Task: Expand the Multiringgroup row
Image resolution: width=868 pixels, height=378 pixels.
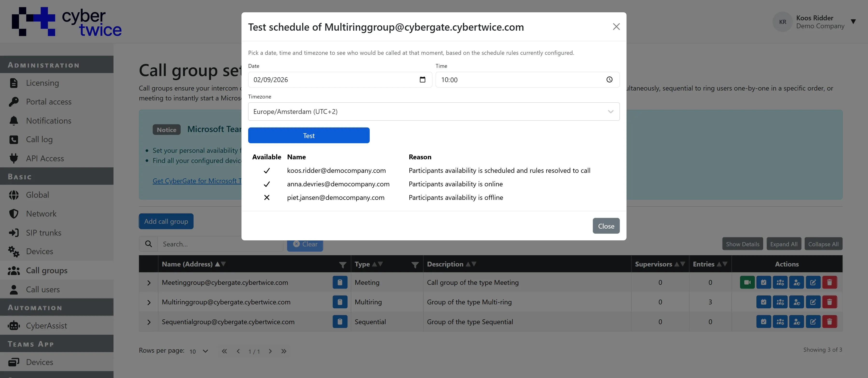Action: coord(149,302)
